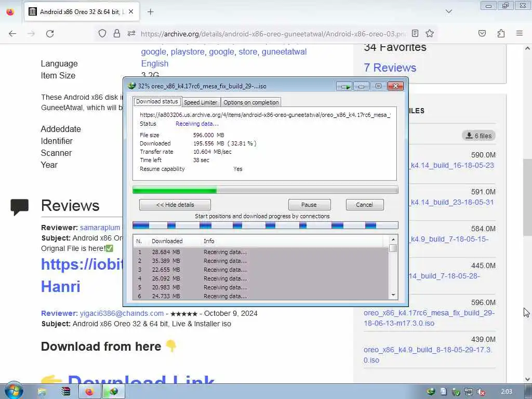
Task: Click the Firefox forward arrow
Action: [x=31, y=34]
